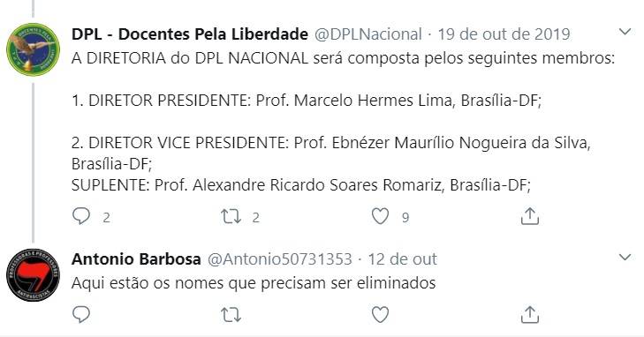Click the DPL eagle logo avatar
Image resolution: width=644 pixels, height=337 pixels.
pyautogui.click(x=33, y=49)
